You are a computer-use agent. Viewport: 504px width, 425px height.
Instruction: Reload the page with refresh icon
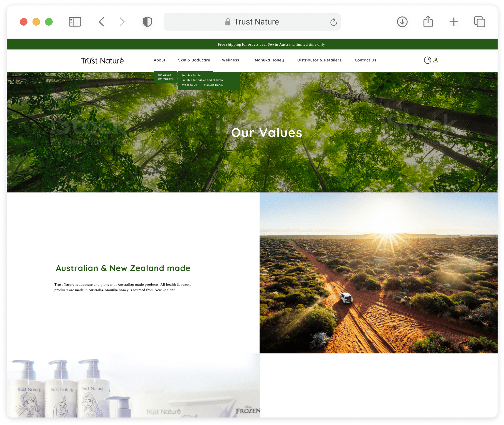[333, 22]
